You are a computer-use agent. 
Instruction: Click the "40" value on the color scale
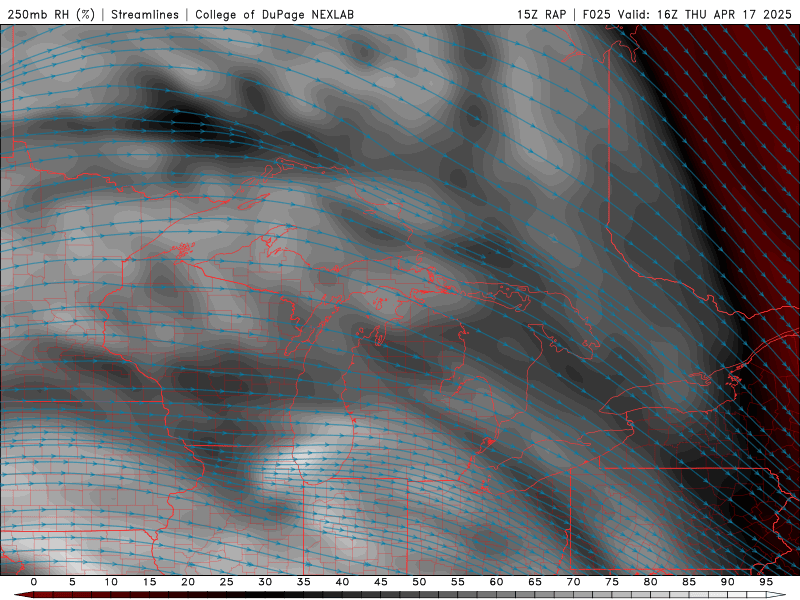coord(342,582)
